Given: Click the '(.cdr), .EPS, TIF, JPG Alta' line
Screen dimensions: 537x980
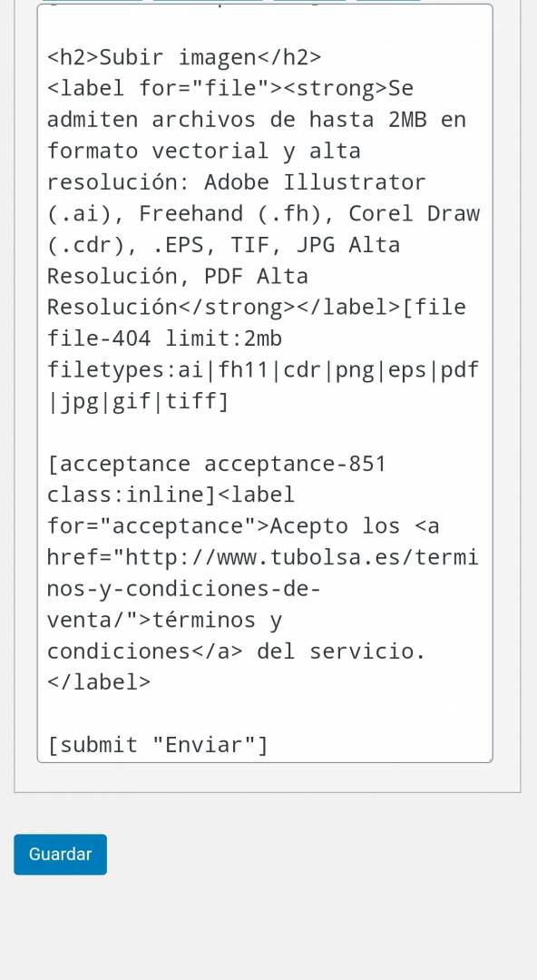Looking at the screenshot, I should (224, 245).
